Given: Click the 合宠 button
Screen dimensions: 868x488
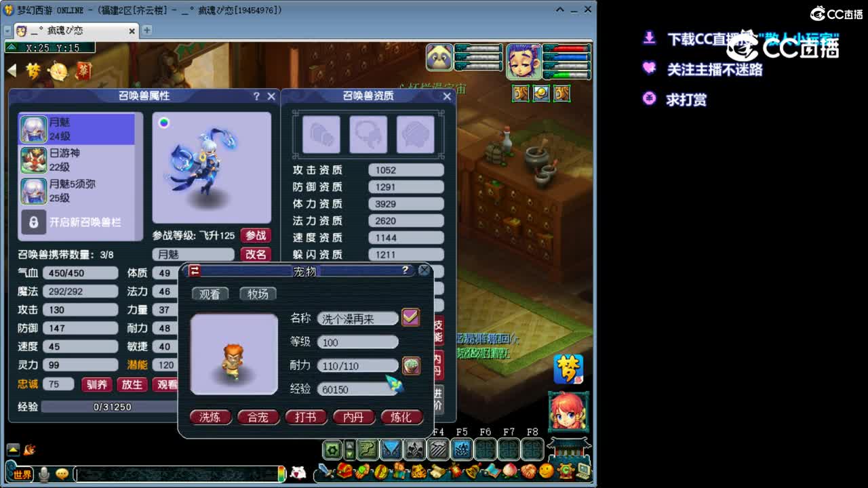Looking at the screenshot, I should pyautogui.click(x=258, y=417).
